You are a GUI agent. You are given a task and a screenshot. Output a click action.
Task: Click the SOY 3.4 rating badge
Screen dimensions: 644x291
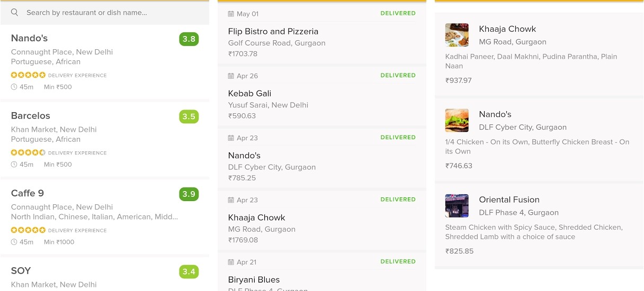pos(189,272)
